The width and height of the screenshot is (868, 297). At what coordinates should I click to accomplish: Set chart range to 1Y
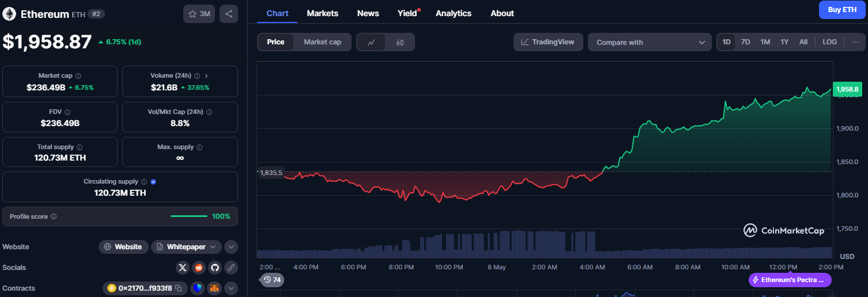[x=784, y=42]
